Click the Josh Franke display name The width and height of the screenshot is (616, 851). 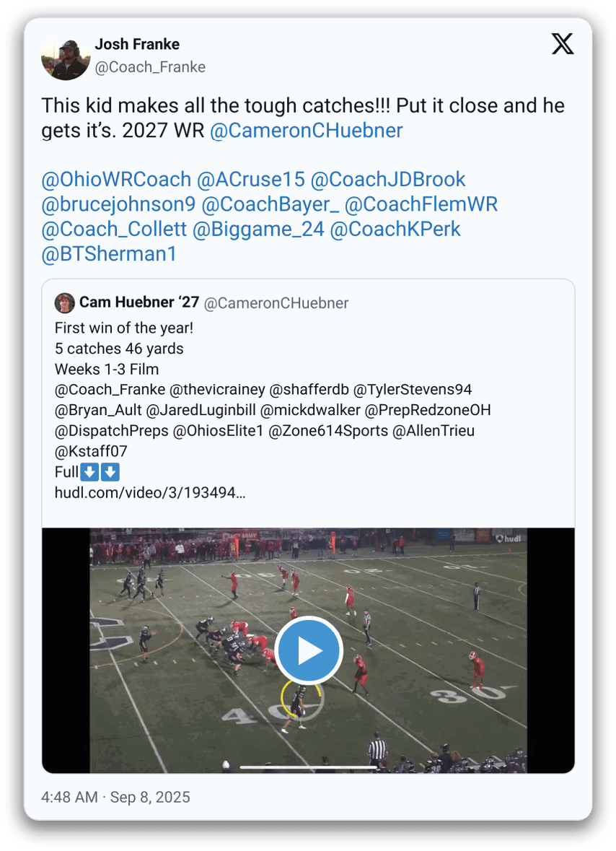[x=137, y=45]
